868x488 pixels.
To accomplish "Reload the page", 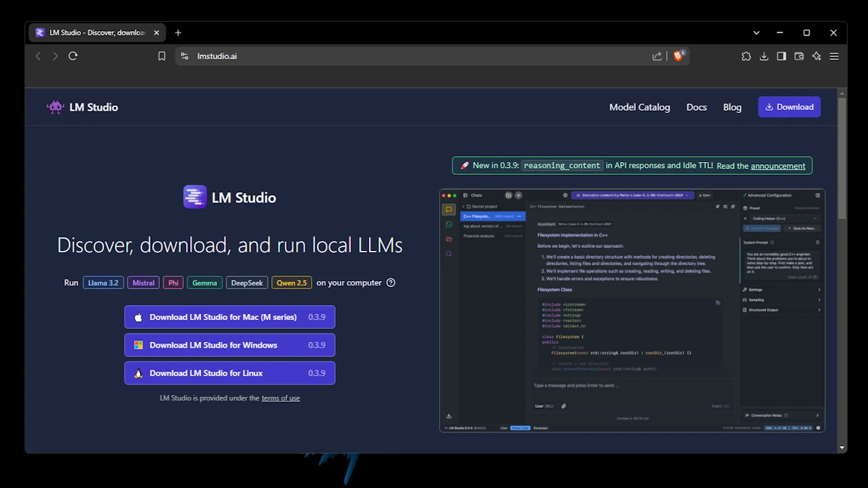I will pyautogui.click(x=73, y=56).
